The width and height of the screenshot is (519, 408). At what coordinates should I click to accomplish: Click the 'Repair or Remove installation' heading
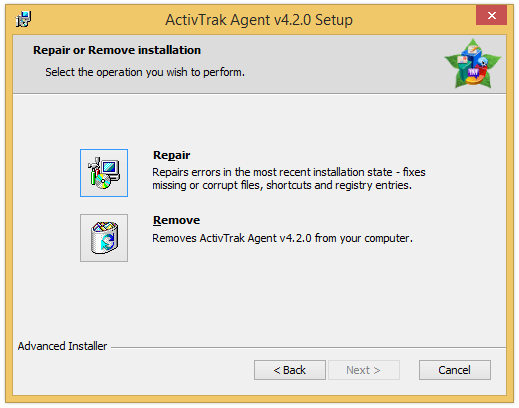click(x=117, y=50)
